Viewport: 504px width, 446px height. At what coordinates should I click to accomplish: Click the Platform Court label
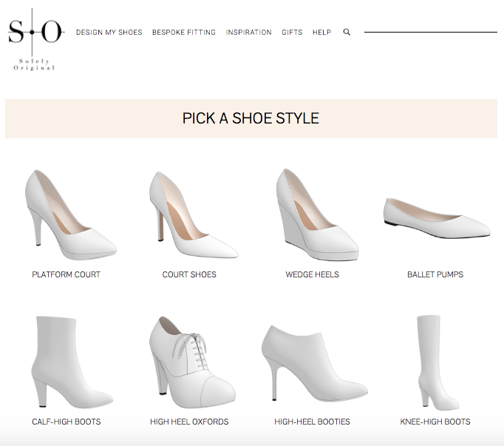coord(67,274)
